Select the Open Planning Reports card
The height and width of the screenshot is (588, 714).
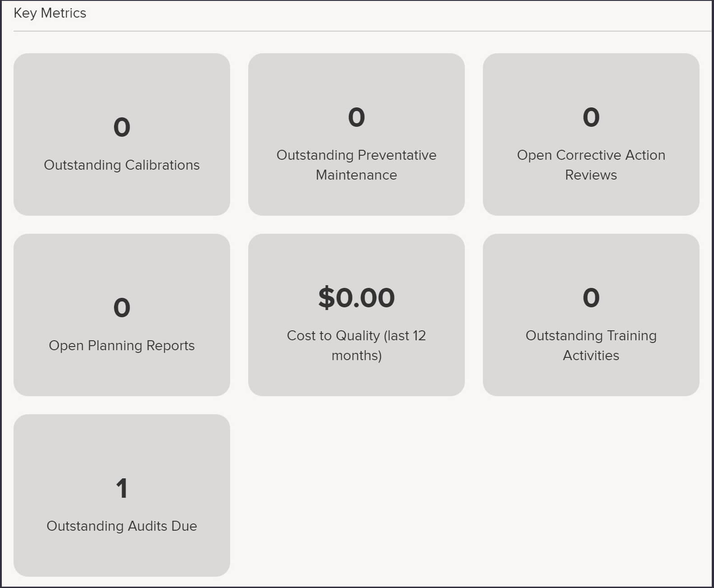click(122, 315)
